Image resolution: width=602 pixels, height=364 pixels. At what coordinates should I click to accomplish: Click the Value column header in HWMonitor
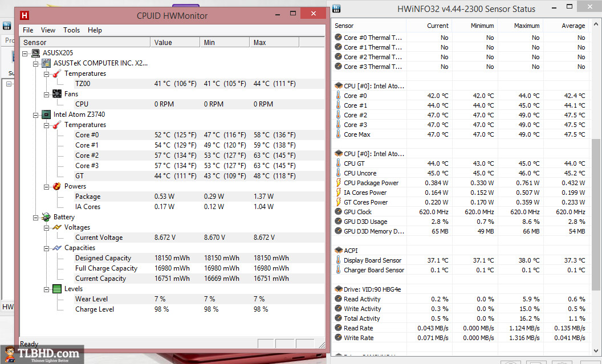coord(175,42)
